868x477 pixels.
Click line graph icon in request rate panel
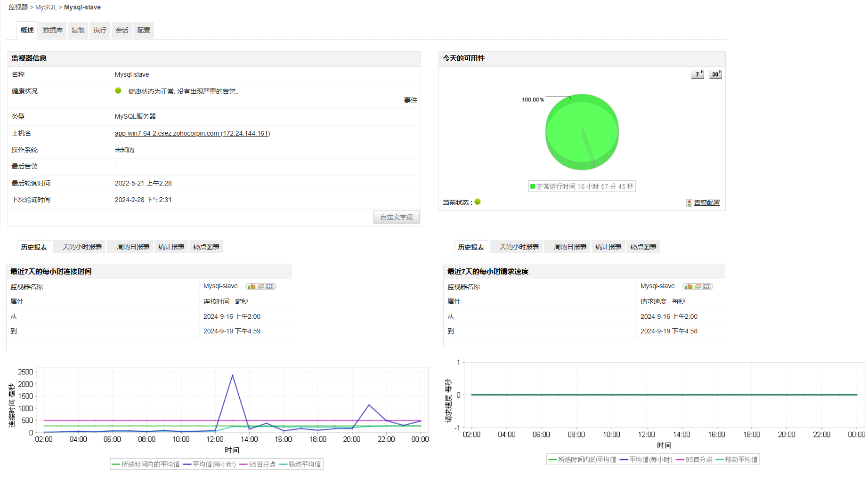click(698, 286)
